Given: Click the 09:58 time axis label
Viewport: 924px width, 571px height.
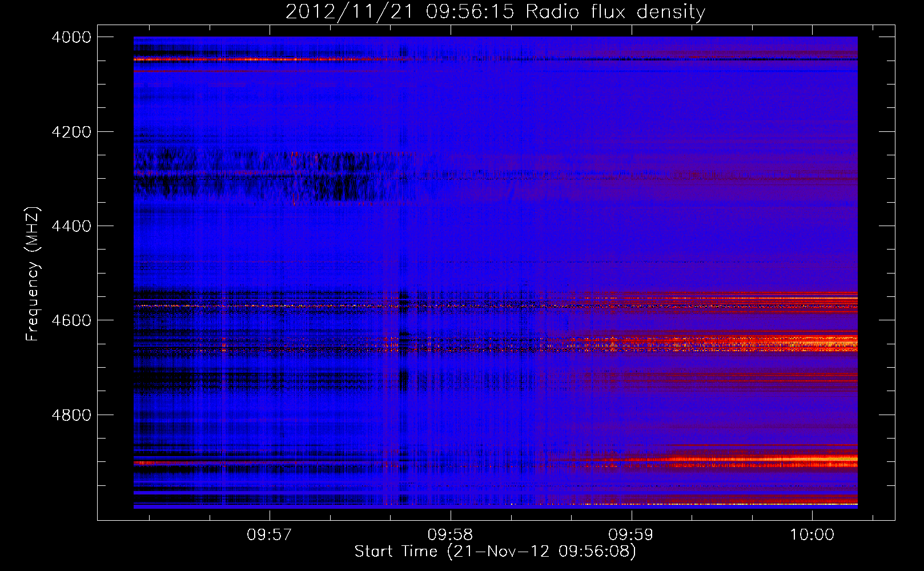Looking at the screenshot, I should coord(451,535).
